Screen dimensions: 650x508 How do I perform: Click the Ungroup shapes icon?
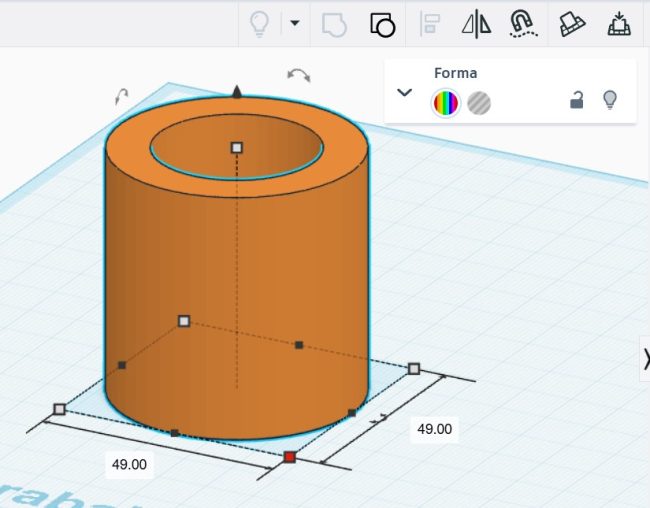click(382, 24)
